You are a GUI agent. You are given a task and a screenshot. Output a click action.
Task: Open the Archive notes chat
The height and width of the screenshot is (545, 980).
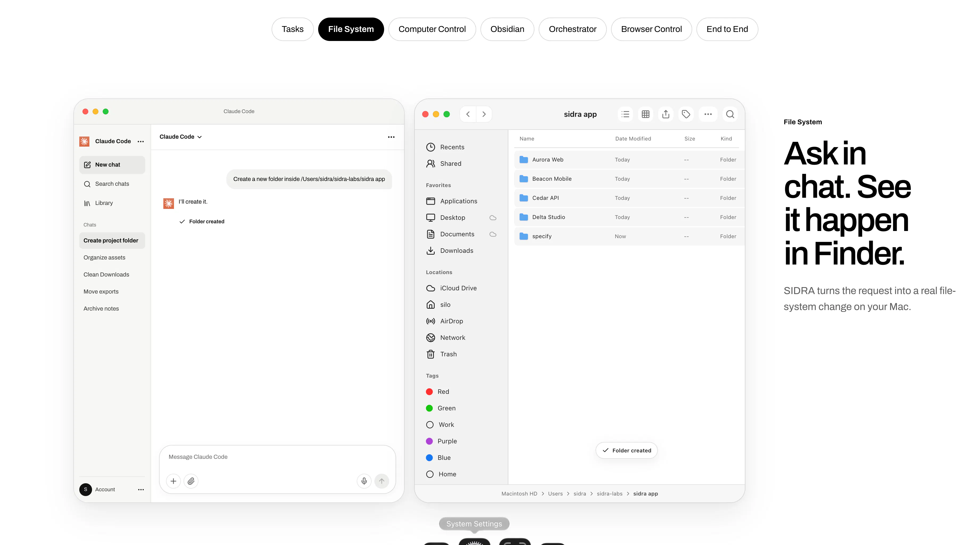(112, 309)
